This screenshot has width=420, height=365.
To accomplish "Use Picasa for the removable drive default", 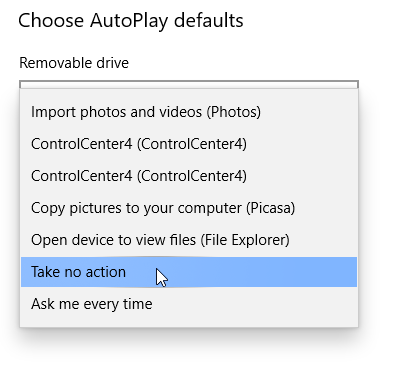I will click(189, 208).
